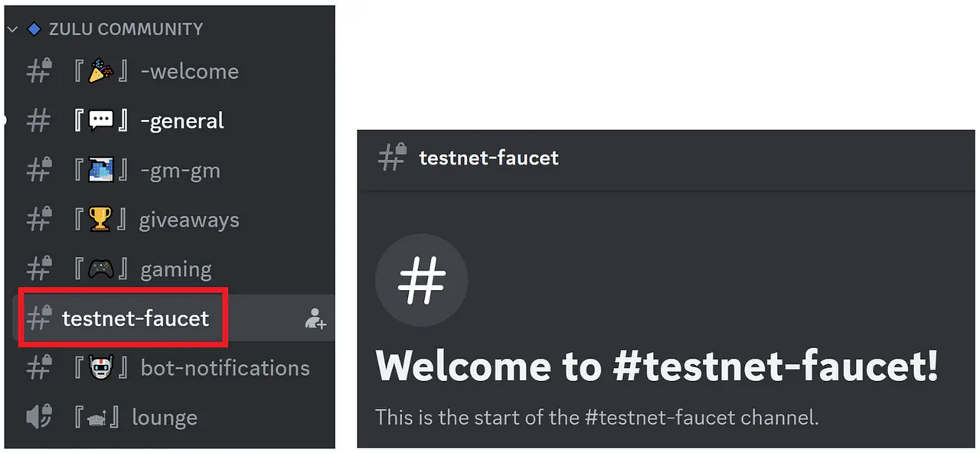This screenshot has width=980, height=453.
Task: Collapse the ZULU COMMUNITY category chevron
Action: (12, 30)
